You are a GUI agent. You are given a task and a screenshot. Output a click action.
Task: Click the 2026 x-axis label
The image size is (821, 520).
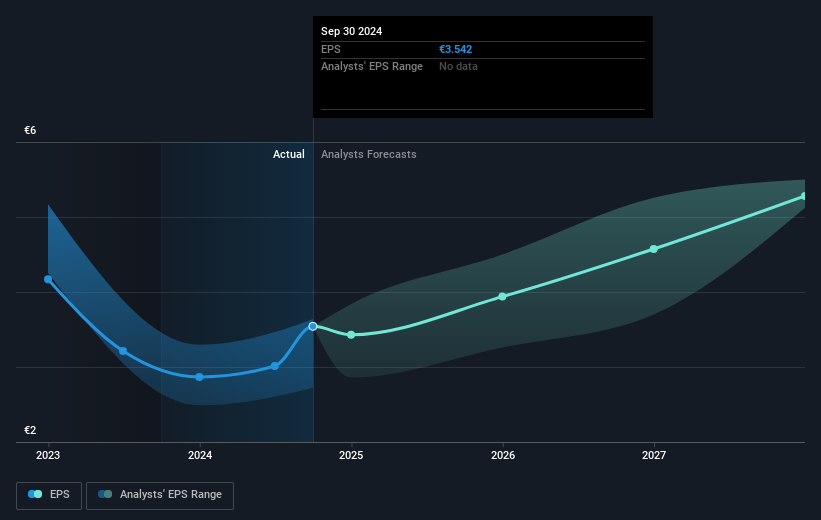(x=503, y=456)
